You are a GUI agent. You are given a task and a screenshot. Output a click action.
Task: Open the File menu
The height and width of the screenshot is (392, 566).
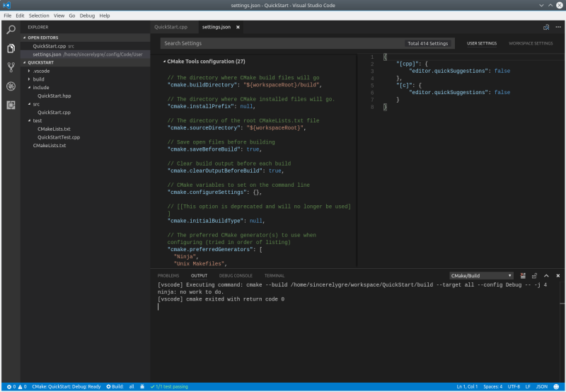pos(8,16)
